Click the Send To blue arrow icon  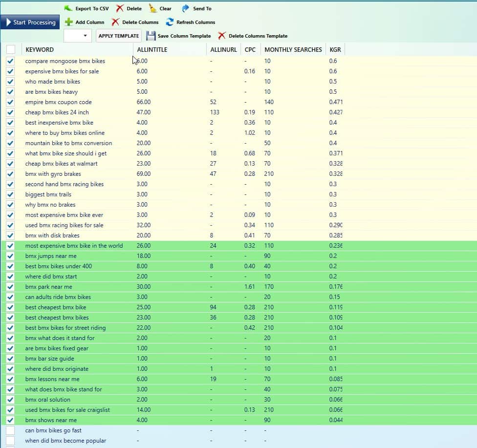tap(186, 8)
